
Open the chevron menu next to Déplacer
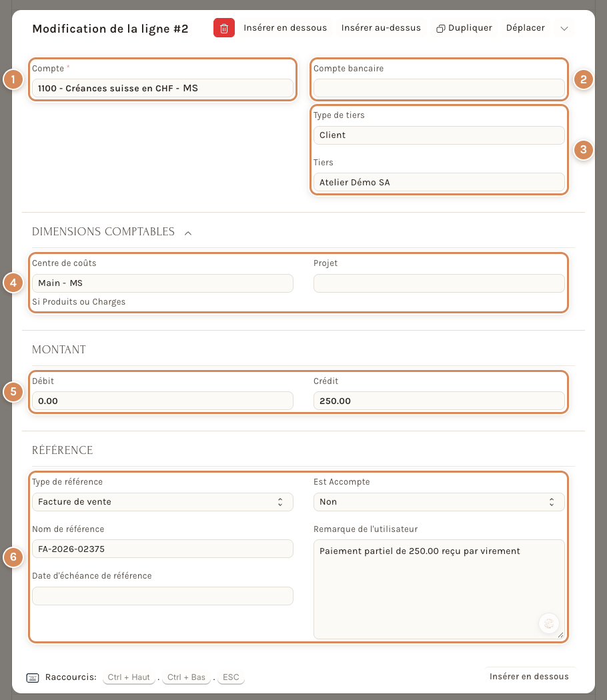point(564,29)
